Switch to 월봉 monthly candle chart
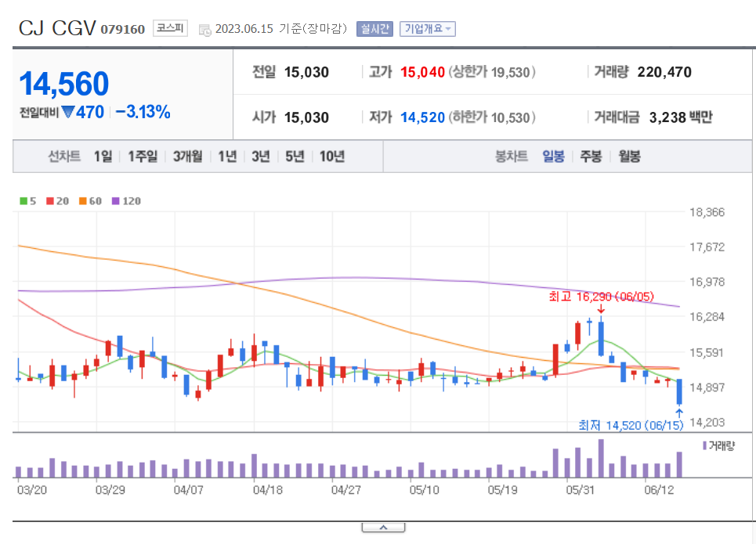 point(629,157)
